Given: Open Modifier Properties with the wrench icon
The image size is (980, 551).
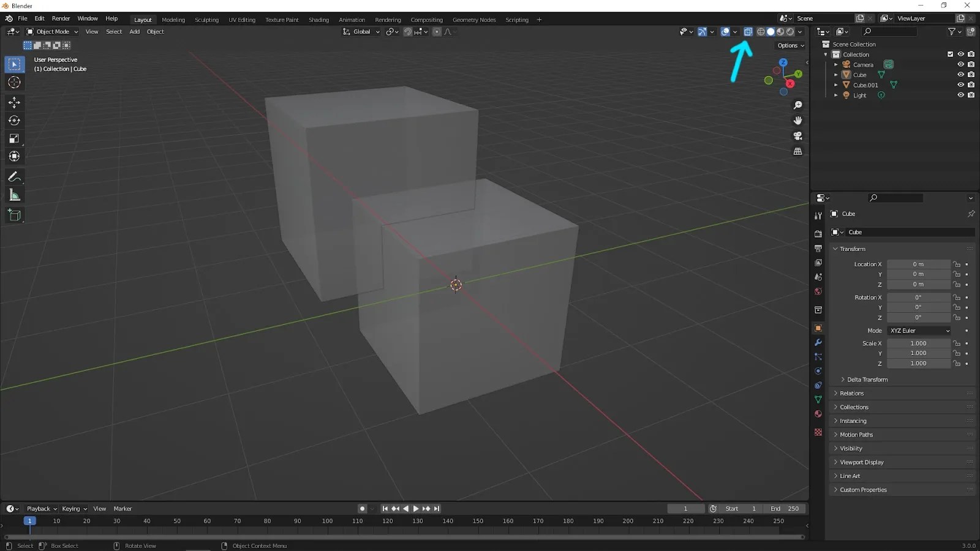Looking at the screenshot, I should [x=818, y=342].
